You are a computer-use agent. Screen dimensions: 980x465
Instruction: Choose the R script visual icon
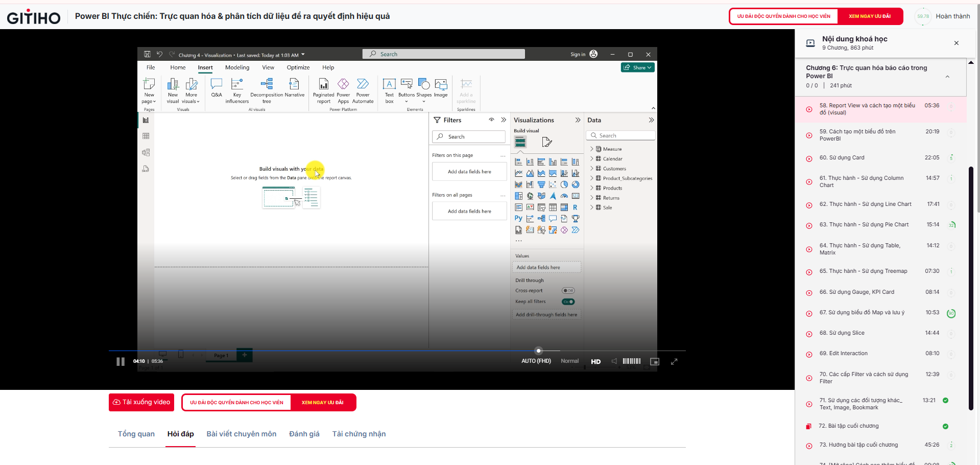tap(576, 207)
